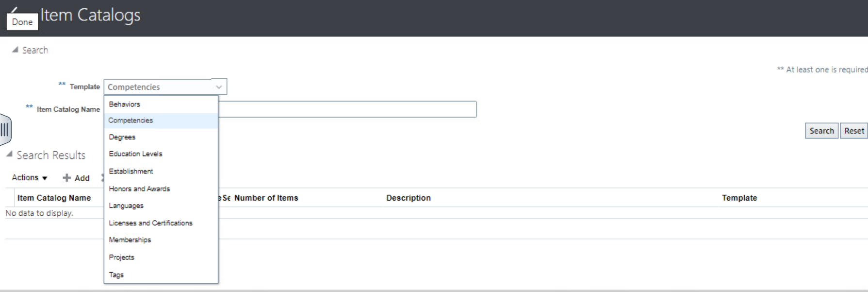Pick Degrees template option
The width and height of the screenshot is (868, 292).
(161, 137)
